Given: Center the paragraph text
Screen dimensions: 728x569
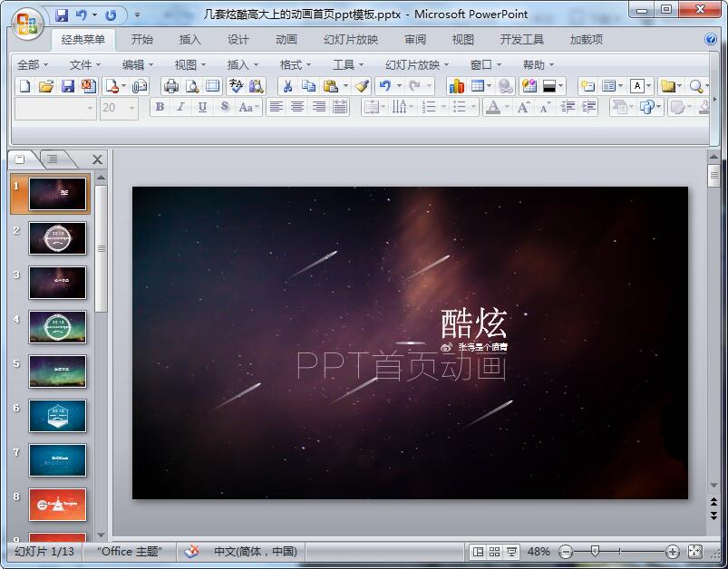Looking at the screenshot, I should coord(297,107).
